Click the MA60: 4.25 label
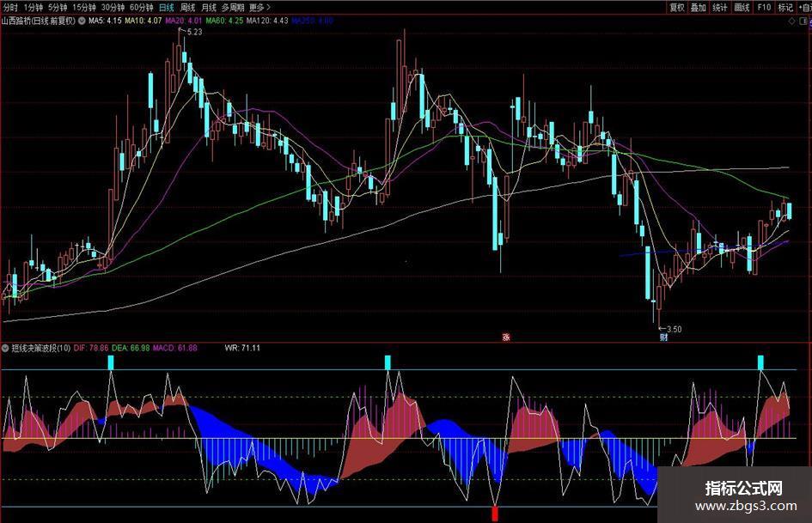The width and height of the screenshot is (812, 523). (224, 21)
